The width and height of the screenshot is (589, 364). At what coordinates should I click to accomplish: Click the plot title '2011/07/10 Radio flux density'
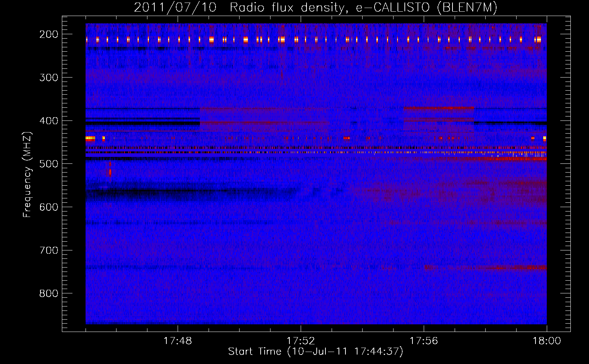(316, 8)
